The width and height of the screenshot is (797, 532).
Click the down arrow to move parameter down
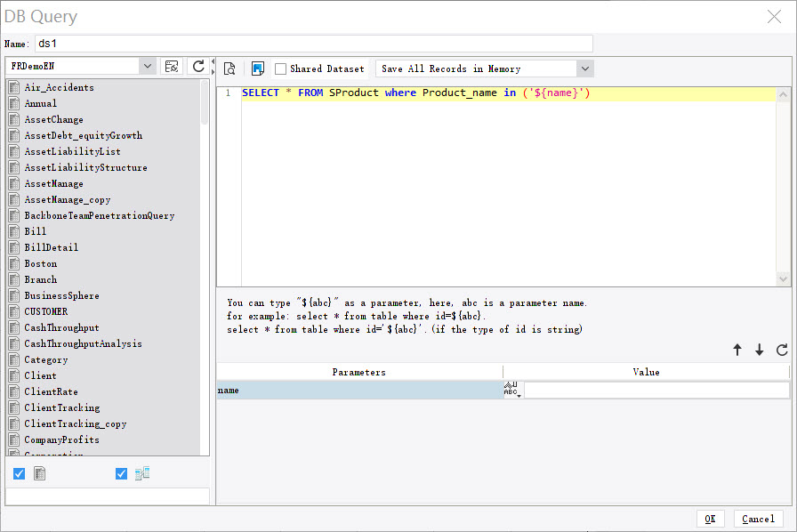[759, 350]
